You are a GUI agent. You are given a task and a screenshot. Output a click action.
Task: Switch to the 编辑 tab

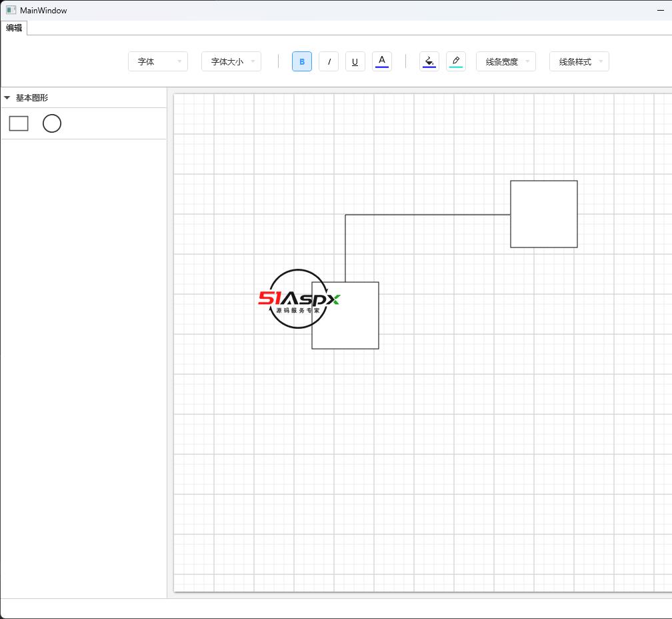pos(14,28)
